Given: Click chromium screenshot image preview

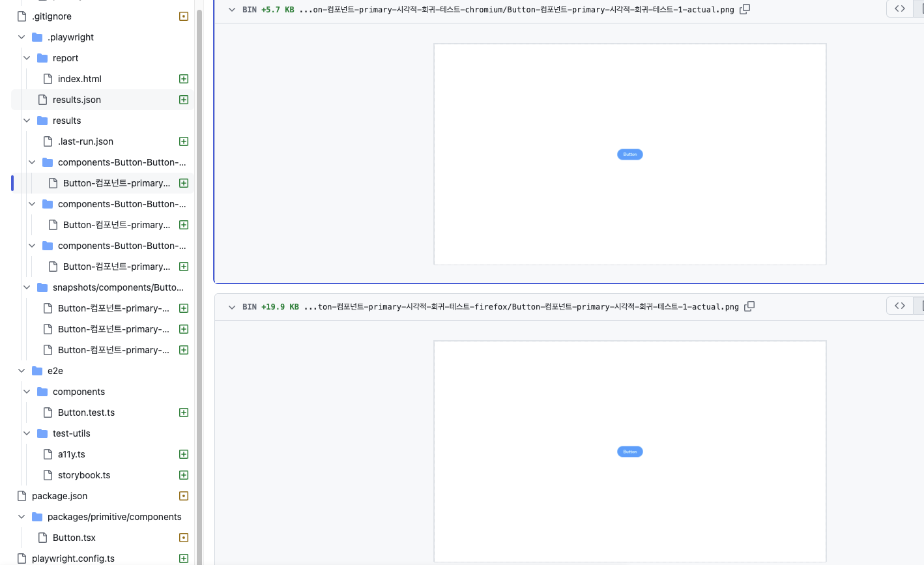Looking at the screenshot, I should [x=629, y=154].
